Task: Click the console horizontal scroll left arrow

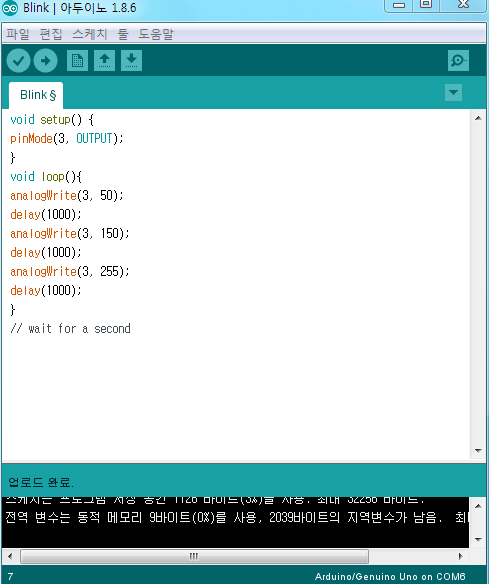Action: pos(10,556)
